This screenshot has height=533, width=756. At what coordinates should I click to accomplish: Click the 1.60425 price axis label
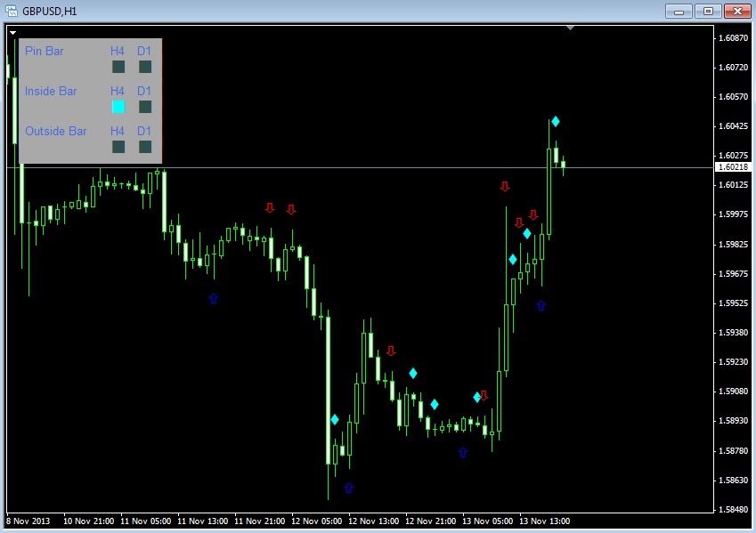pos(733,125)
